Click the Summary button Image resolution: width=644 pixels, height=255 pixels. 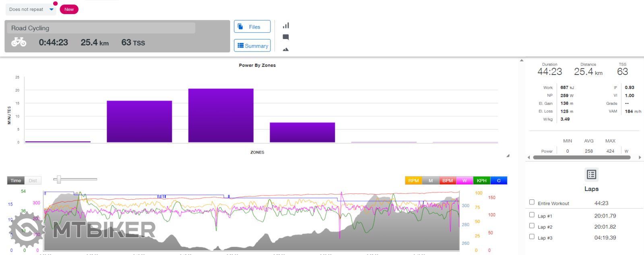[252, 46]
